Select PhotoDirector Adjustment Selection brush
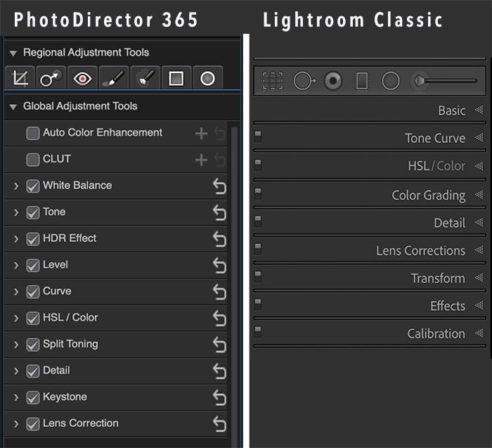492x448 pixels. [x=145, y=78]
